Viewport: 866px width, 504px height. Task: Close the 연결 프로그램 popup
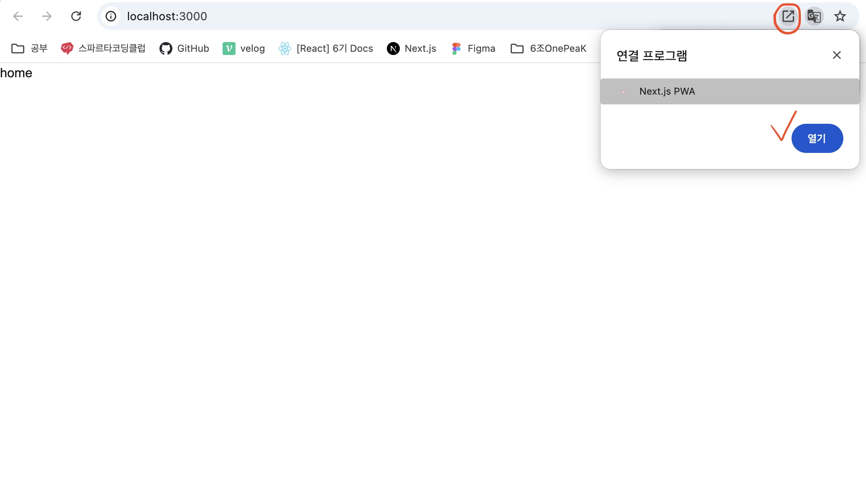pyautogui.click(x=836, y=55)
